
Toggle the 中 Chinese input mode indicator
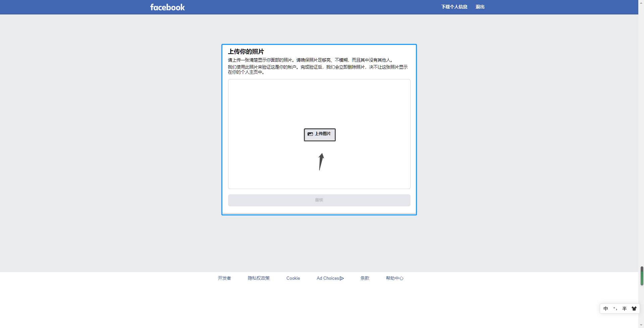tap(606, 309)
